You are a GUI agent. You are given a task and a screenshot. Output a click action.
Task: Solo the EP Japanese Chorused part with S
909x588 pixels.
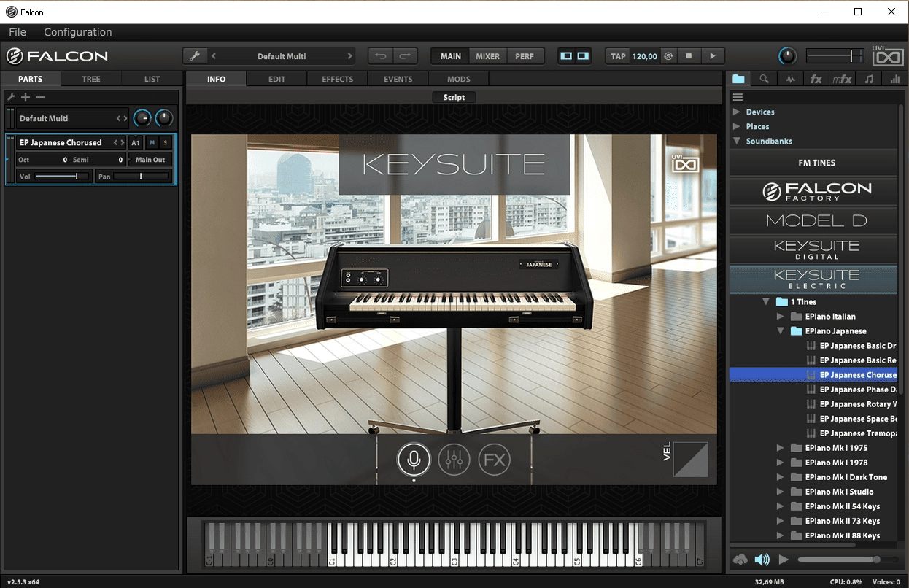(x=166, y=142)
